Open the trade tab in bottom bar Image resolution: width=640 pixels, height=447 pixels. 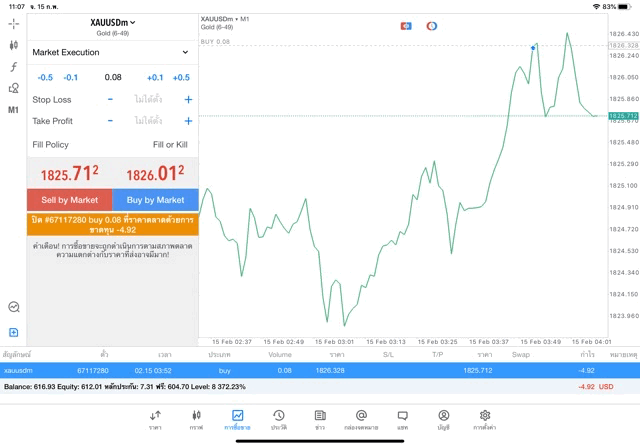[x=237, y=420]
